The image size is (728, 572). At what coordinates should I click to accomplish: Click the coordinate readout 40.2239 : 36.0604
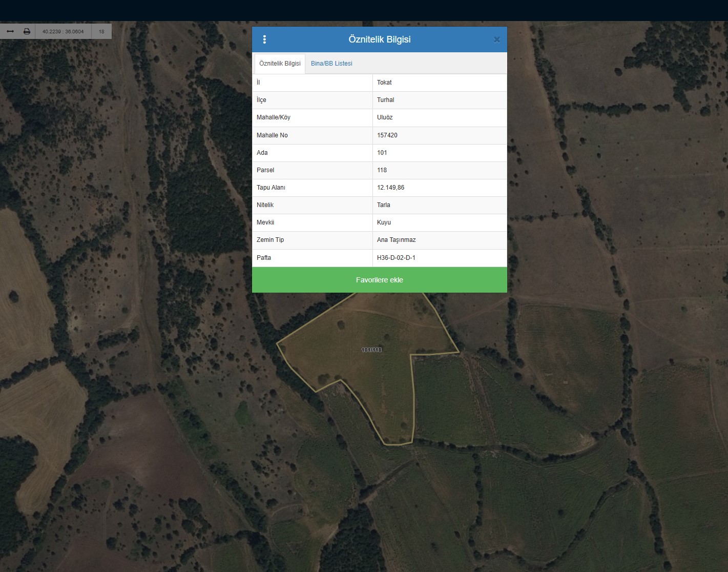tap(63, 31)
